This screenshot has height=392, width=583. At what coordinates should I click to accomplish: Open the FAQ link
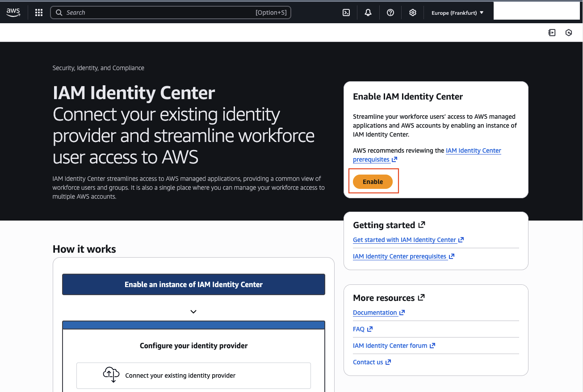pyautogui.click(x=359, y=329)
